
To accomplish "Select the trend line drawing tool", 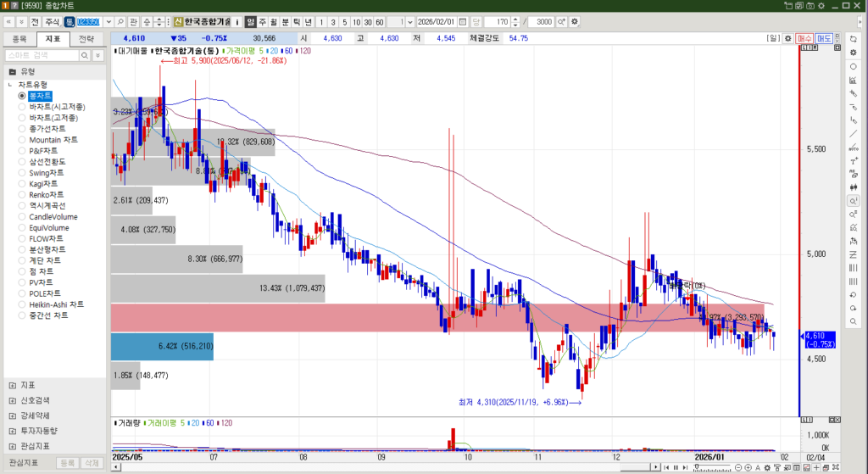I will tap(853, 134).
